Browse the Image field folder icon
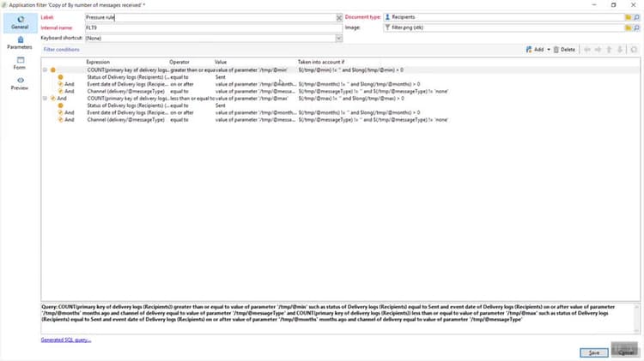The image size is (644, 361). point(629,27)
